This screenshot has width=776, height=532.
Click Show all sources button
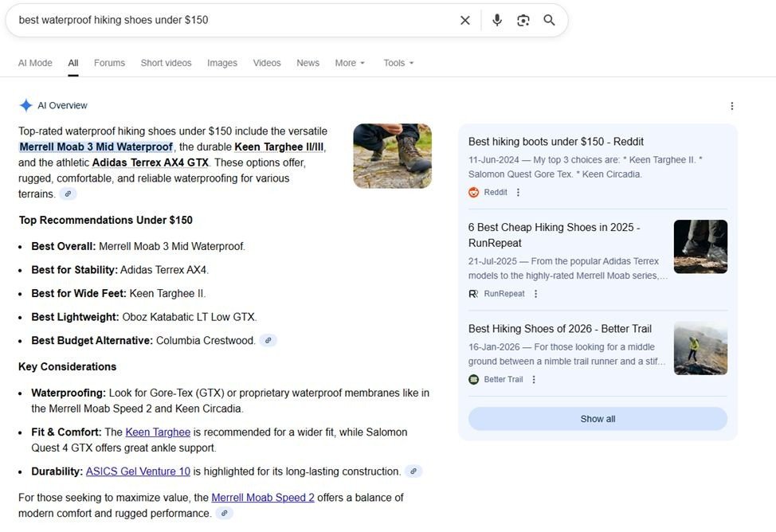click(598, 419)
